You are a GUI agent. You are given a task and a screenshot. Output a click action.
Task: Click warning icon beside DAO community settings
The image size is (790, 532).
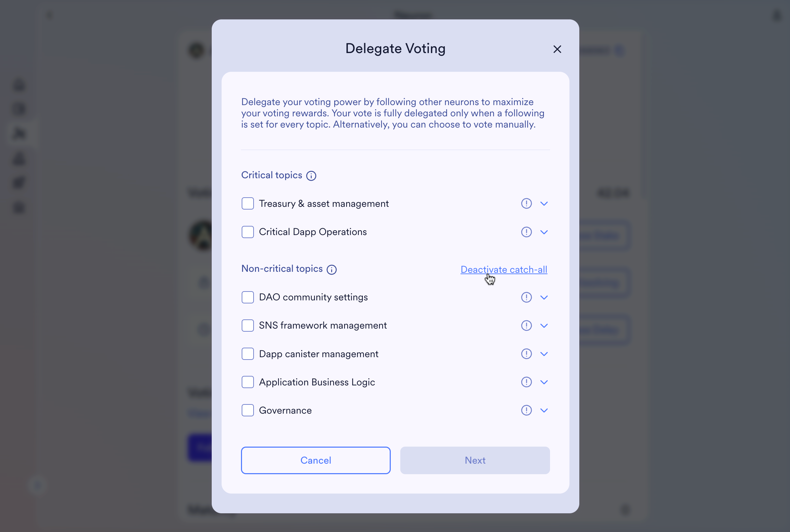pos(526,297)
